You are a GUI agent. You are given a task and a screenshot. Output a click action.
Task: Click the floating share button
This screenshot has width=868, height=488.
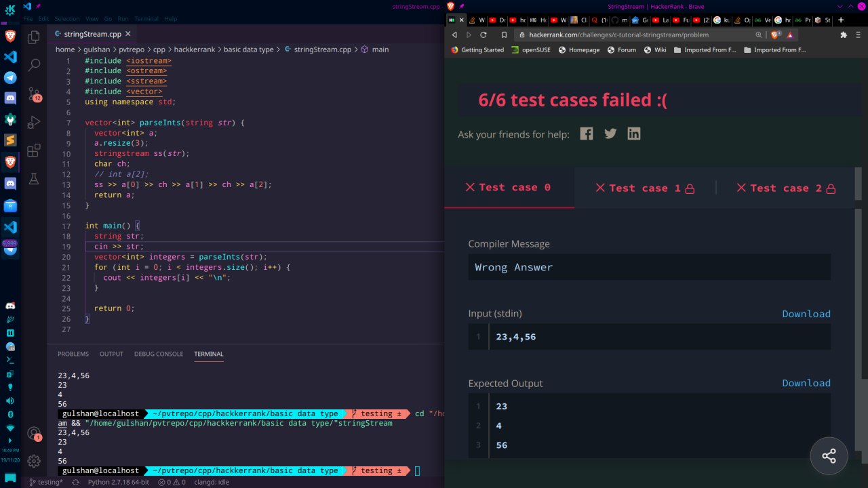coord(829,455)
